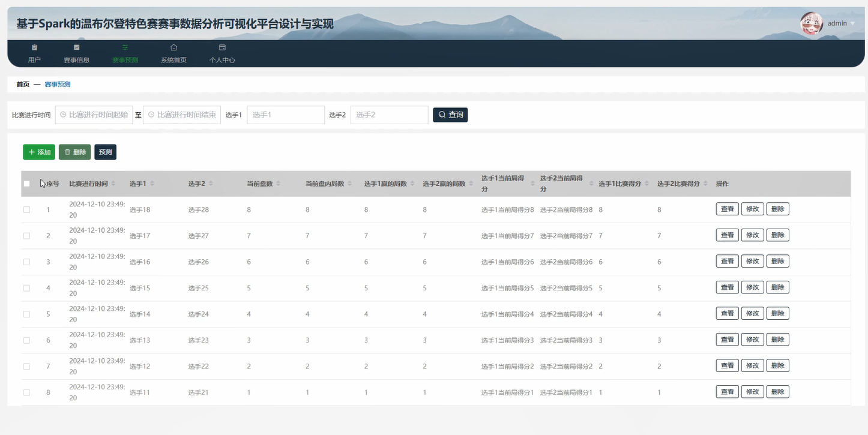868x435 pixels.
Task: Click the cell text 选手21
Action: (x=199, y=392)
